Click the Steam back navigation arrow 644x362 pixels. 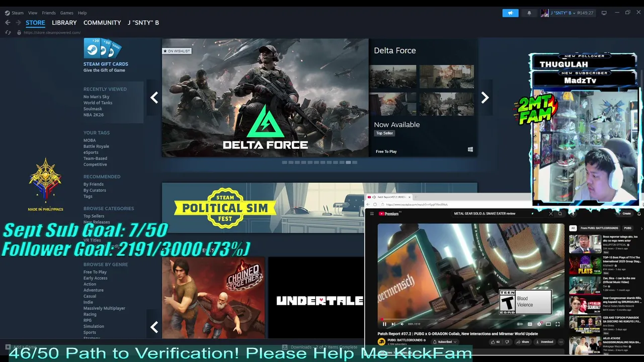(x=8, y=23)
